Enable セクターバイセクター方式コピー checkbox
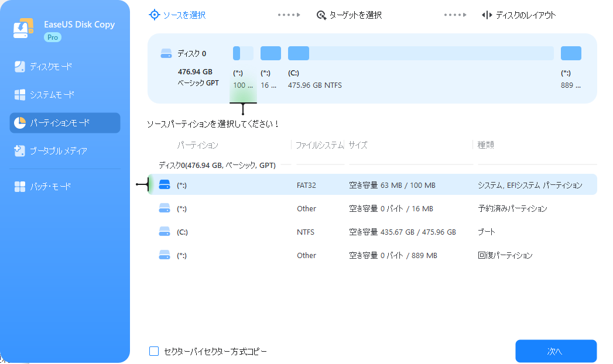This screenshot has height=364, width=613. 154,351
